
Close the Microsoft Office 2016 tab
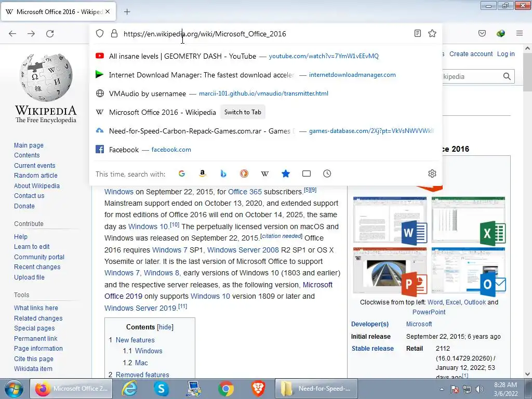[108, 11]
